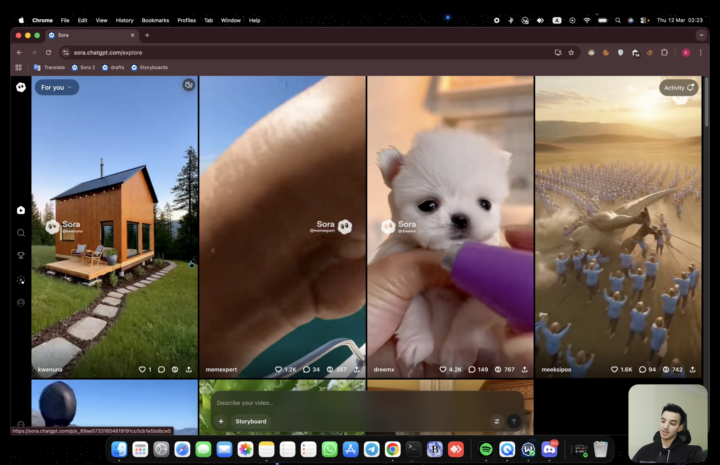Open Chrome extensions puzzle icon
Image resolution: width=720 pixels, height=465 pixels.
click(x=664, y=52)
